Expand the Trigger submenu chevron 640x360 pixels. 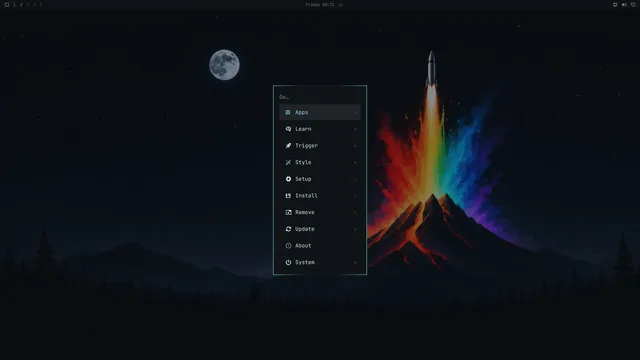coord(355,146)
